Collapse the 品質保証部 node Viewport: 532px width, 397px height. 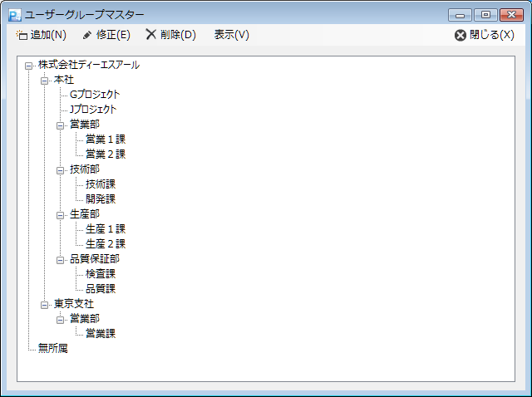(61, 260)
